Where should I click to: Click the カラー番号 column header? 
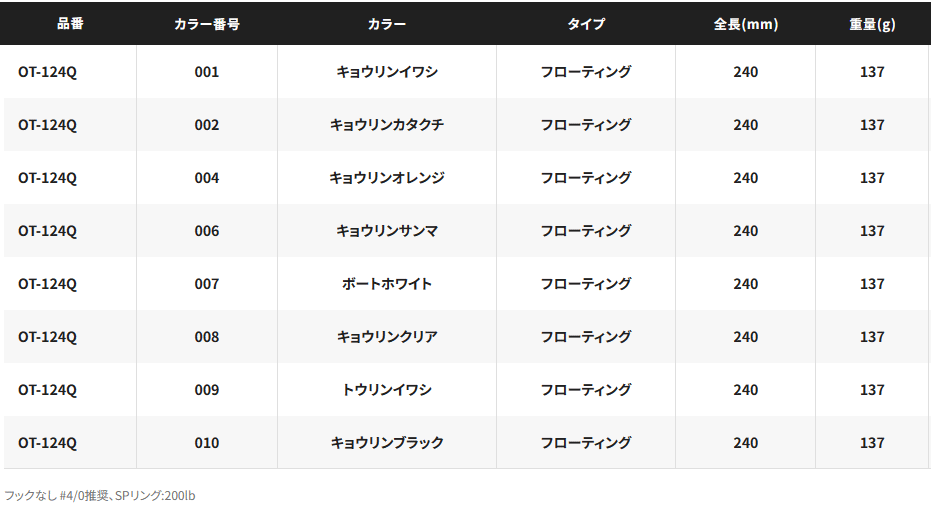click(x=207, y=24)
